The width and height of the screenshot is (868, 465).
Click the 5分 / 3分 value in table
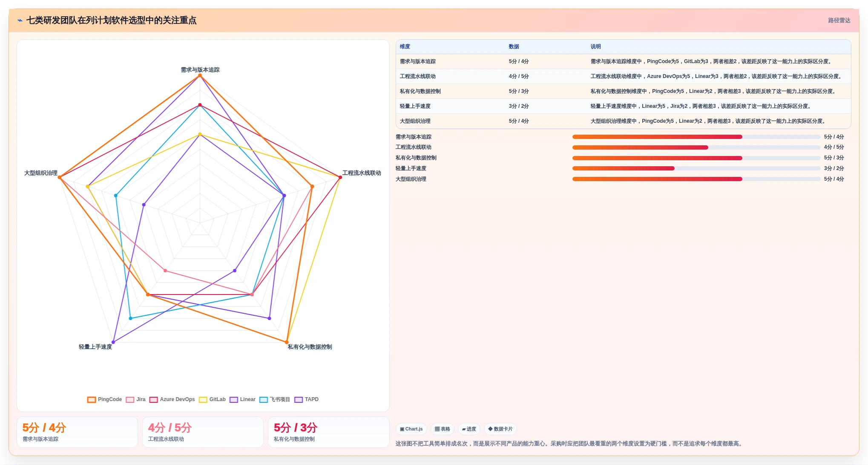point(519,91)
